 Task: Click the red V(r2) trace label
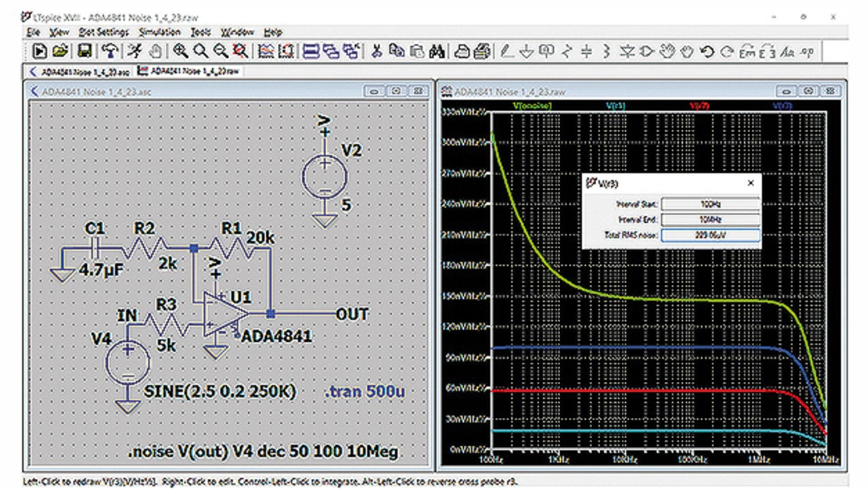coord(698,106)
